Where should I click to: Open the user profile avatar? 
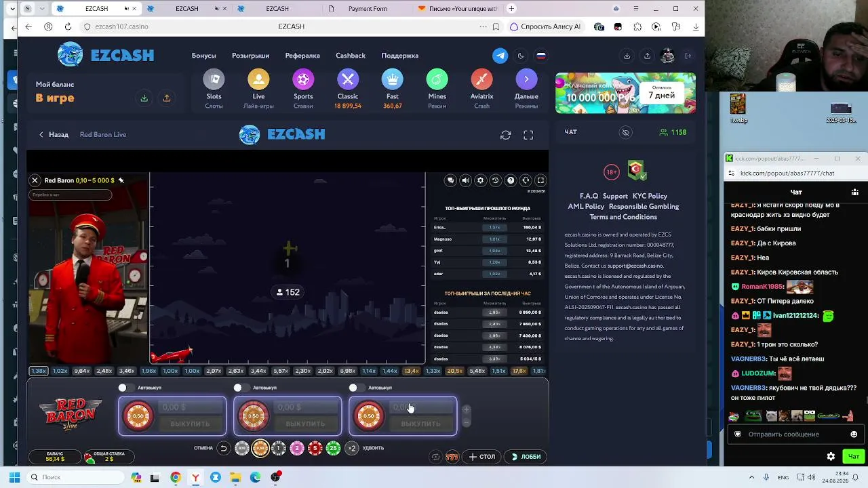pyautogui.click(x=667, y=56)
